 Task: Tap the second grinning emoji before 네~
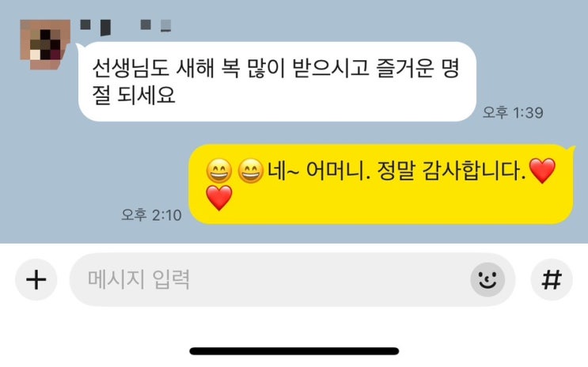coord(251,171)
